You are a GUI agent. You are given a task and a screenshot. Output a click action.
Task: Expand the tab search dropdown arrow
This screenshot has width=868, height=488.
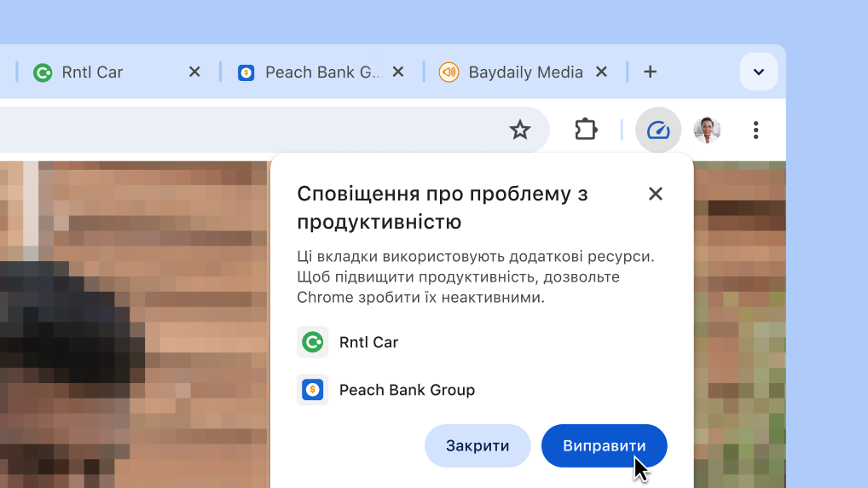(x=758, y=72)
